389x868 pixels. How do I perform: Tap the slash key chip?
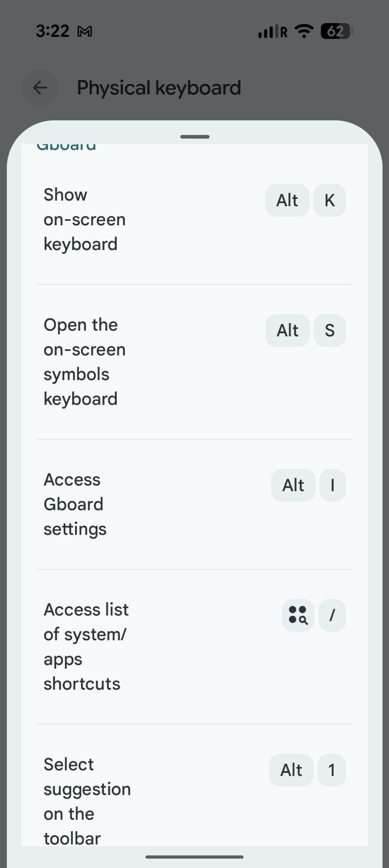tap(332, 615)
